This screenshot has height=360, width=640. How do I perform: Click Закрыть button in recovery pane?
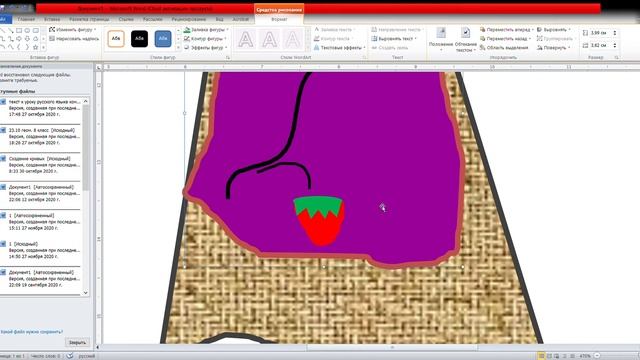pos(77,342)
